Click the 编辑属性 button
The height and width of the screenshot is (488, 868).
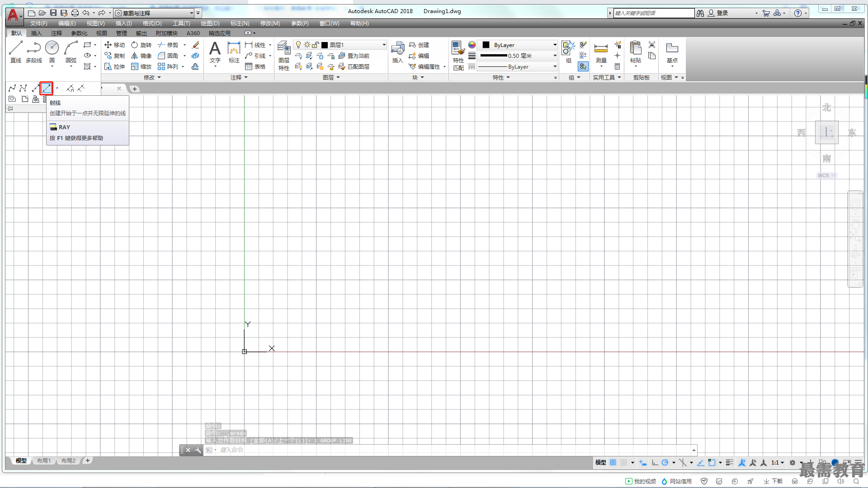pos(425,66)
